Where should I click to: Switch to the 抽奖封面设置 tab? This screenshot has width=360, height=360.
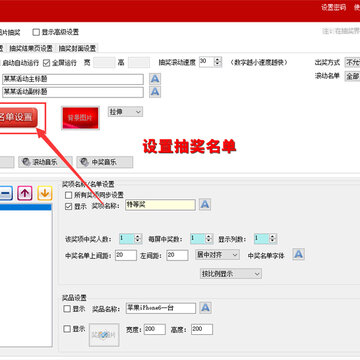click(77, 49)
